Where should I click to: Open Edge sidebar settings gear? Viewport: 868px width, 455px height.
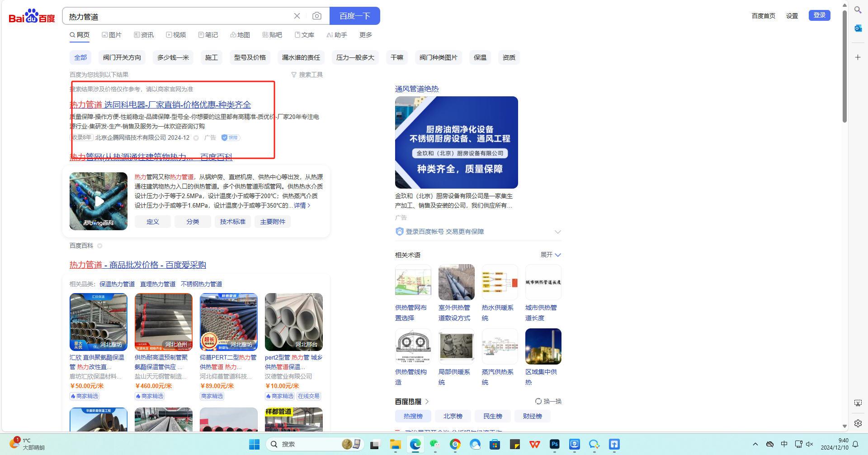(858, 423)
